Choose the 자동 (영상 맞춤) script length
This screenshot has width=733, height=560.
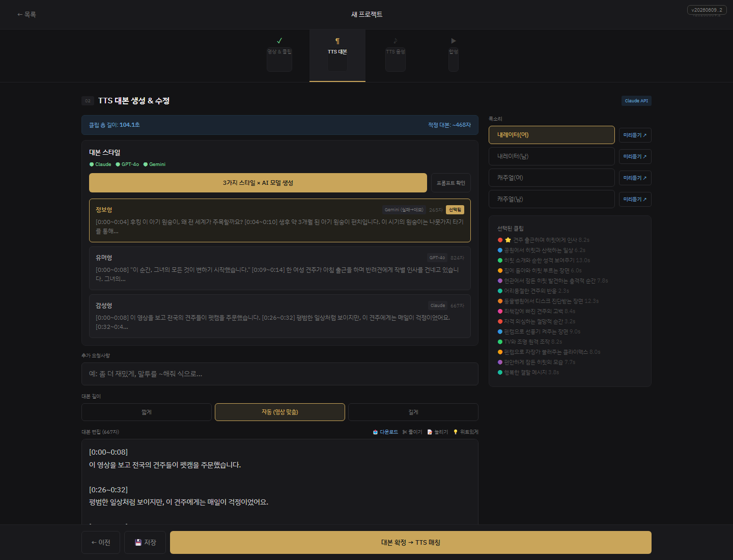280,412
